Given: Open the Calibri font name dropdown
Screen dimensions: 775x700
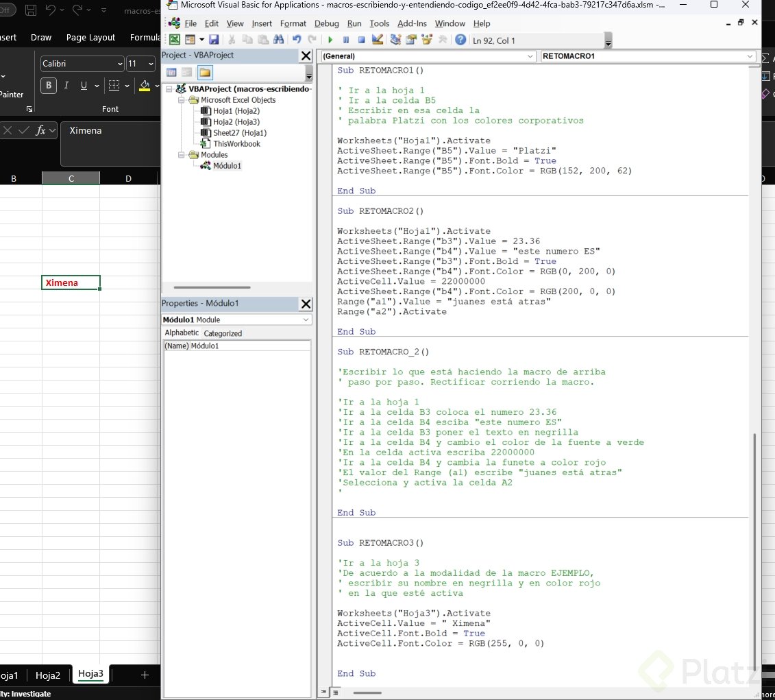Looking at the screenshot, I should point(120,64).
